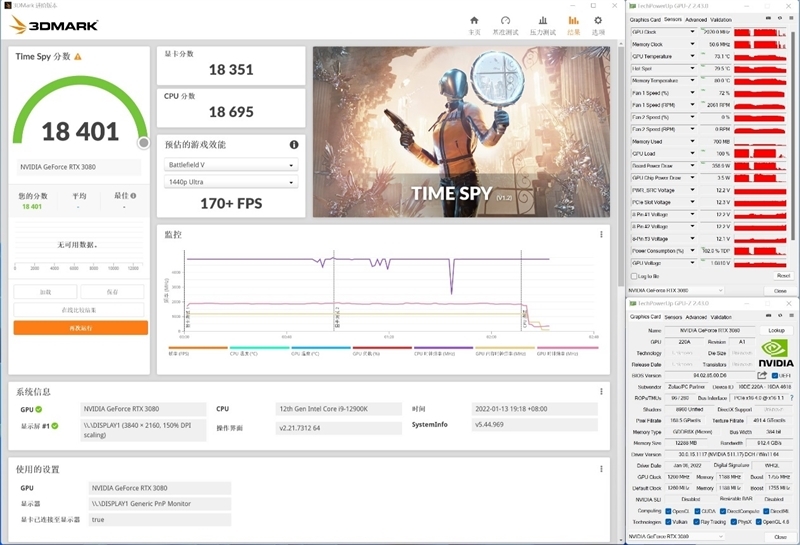
Task: Open GPU selector dropdown in Graphics Card window
Action: point(676,536)
